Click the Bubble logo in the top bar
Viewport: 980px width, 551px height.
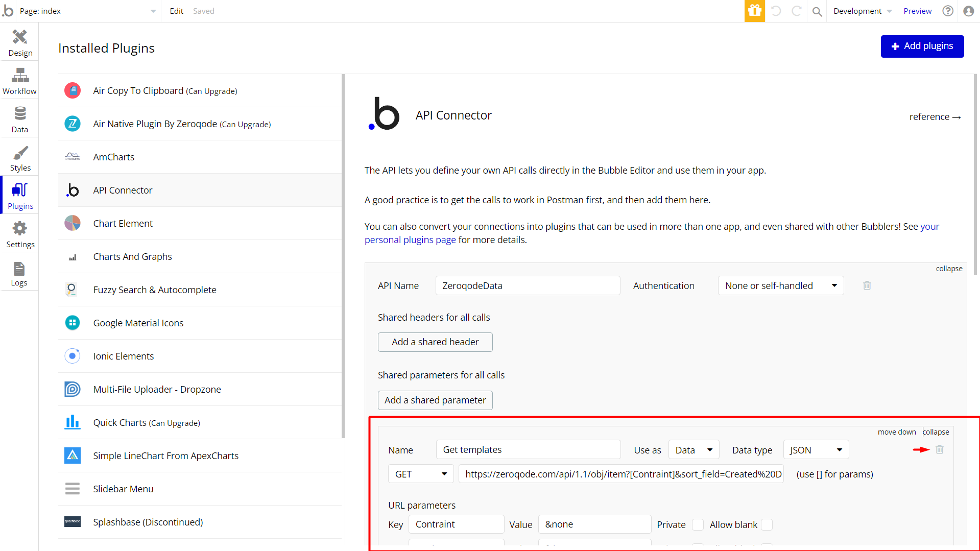tap(8, 11)
